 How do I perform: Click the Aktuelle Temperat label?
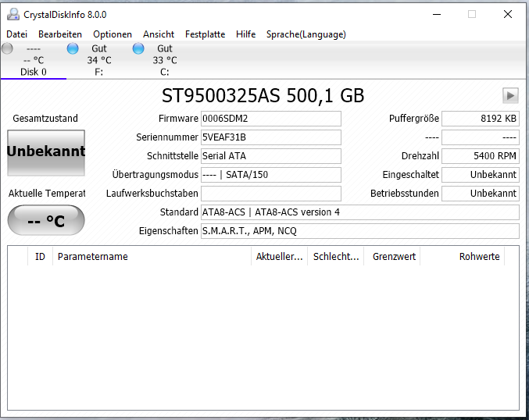pyautogui.click(x=47, y=194)
